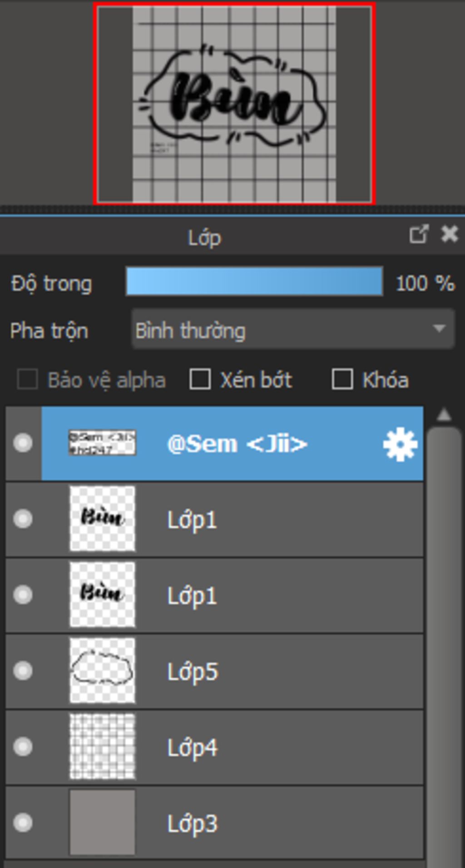Enable the Xén bớt checkbox
465x868 pixels.
point(200,379)
